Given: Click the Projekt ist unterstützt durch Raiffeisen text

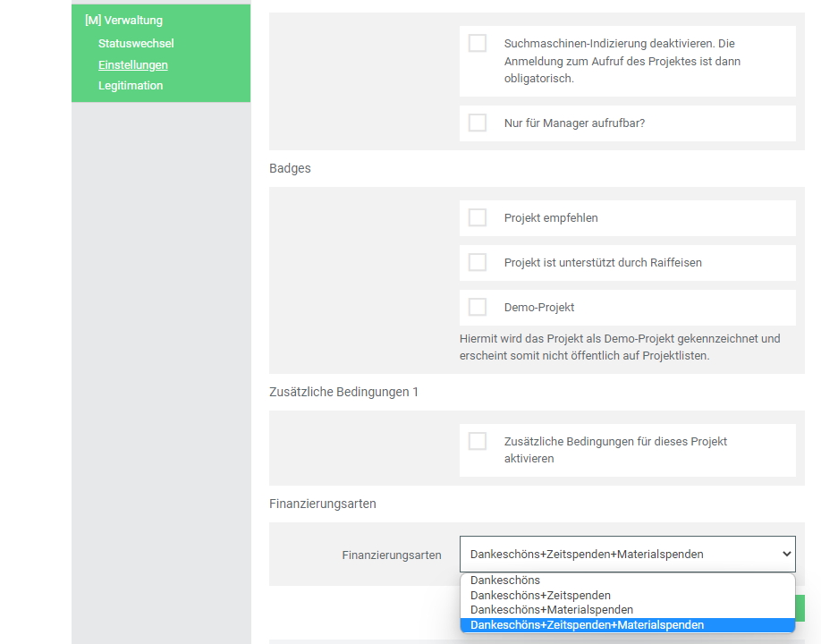Looking at the screenshot, I should pos(603,263).
